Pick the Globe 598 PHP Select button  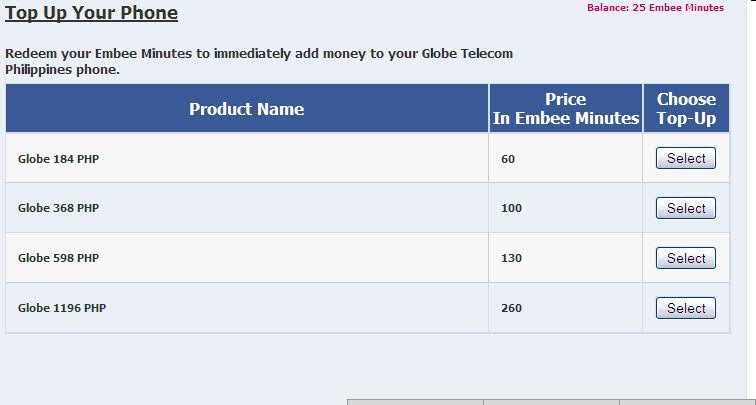[x=686, y=258]
